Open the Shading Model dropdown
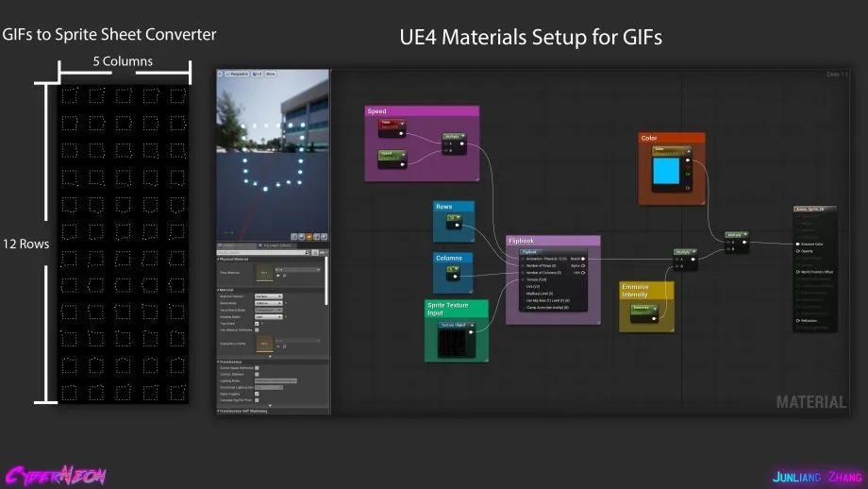This screenshot has width=868, height=489. pyautogui.click(x=269, y=317)
